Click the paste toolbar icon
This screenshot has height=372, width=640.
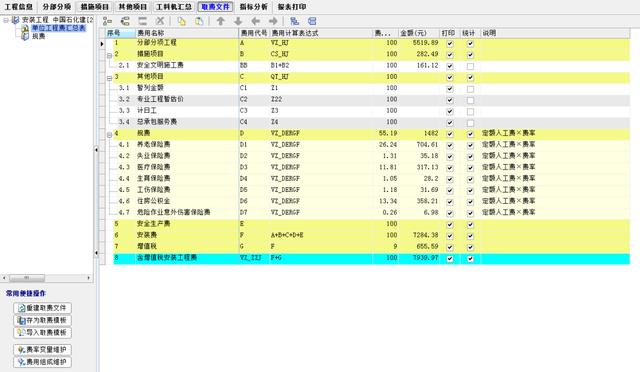(199, 21)
